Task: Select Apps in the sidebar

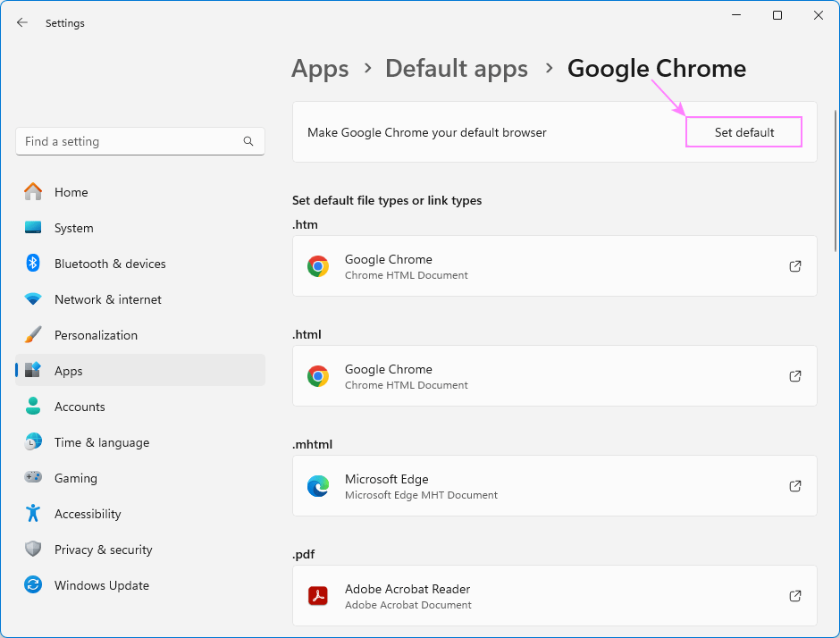Action: pos(139,370)
